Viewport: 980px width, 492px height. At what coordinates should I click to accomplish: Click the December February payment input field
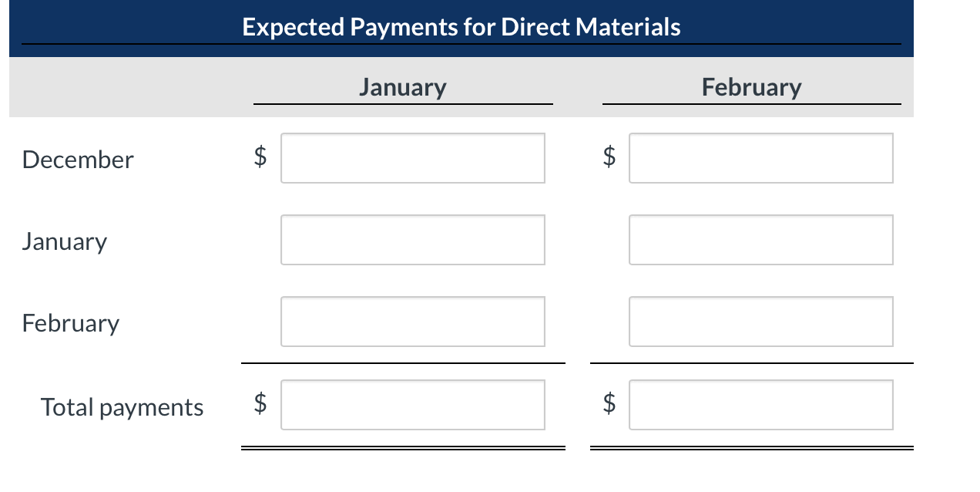tap(760, 158)
